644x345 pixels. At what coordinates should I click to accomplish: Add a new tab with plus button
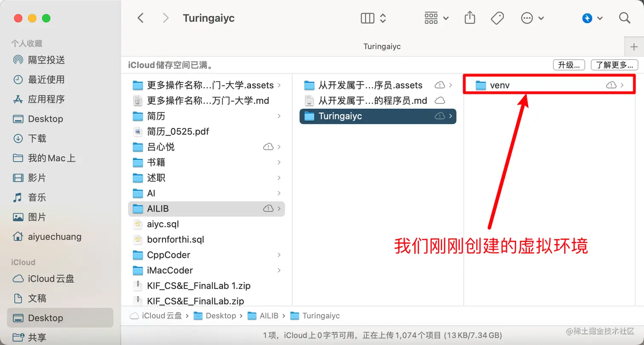click(x=634, y=46)
